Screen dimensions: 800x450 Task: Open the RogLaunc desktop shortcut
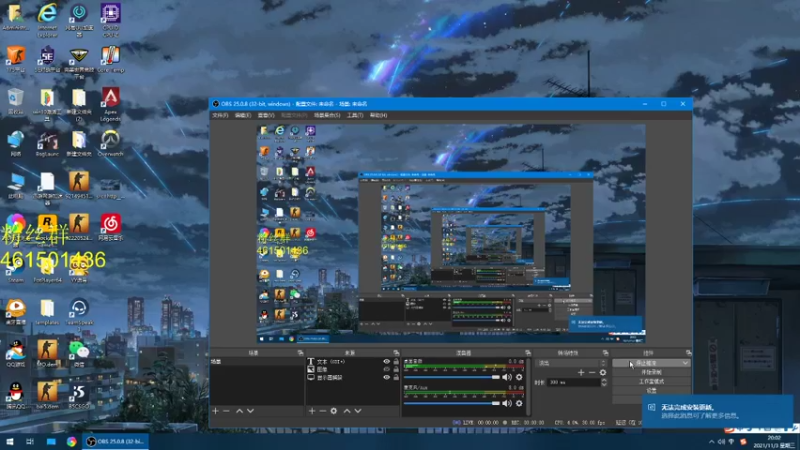tap(47, 143)
